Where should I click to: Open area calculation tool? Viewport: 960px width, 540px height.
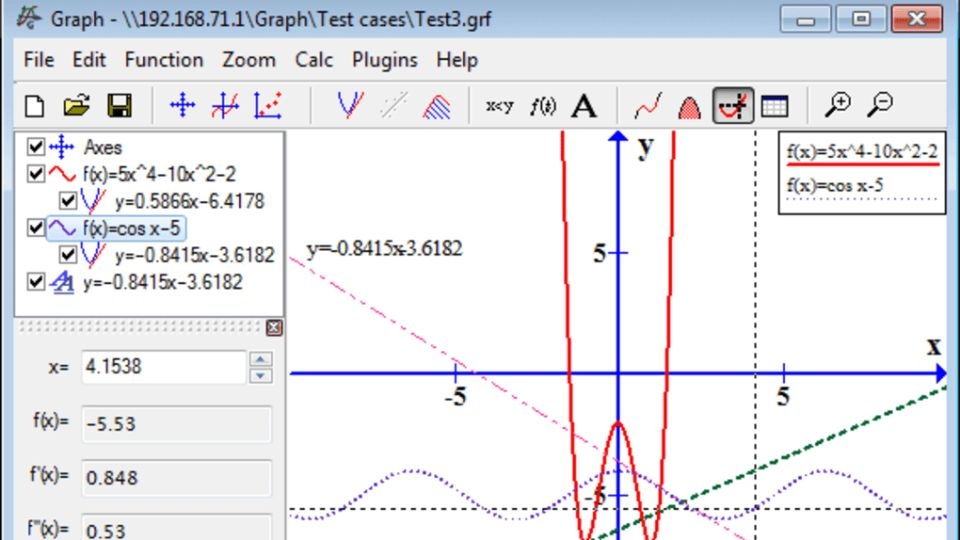tap(690, 106)
